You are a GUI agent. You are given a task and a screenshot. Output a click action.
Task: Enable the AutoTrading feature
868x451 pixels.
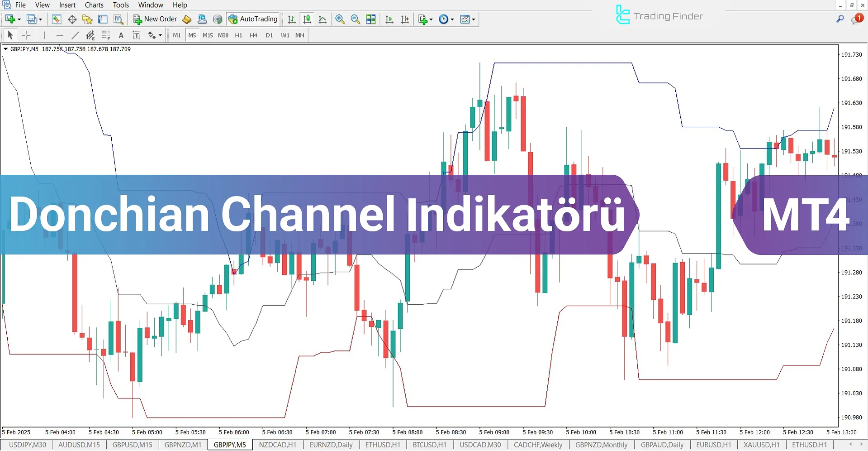253,19
